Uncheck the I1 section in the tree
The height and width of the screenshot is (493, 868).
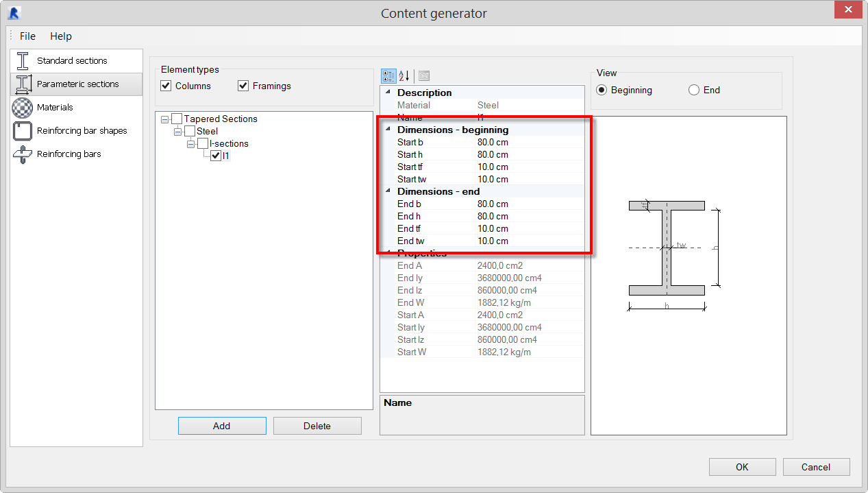(x=216, y=155)
